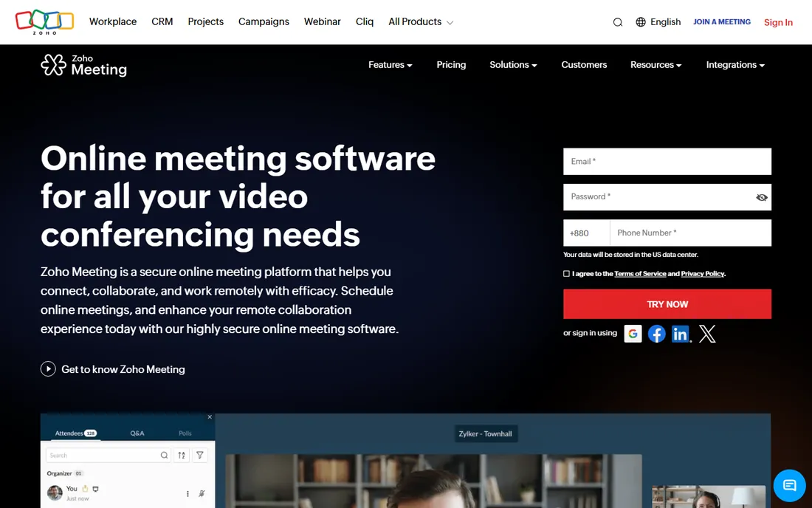The height and width of the screenshot is (508, 812).
Task: Toggle password visibility eye icon
Action: tap(761, 197)
